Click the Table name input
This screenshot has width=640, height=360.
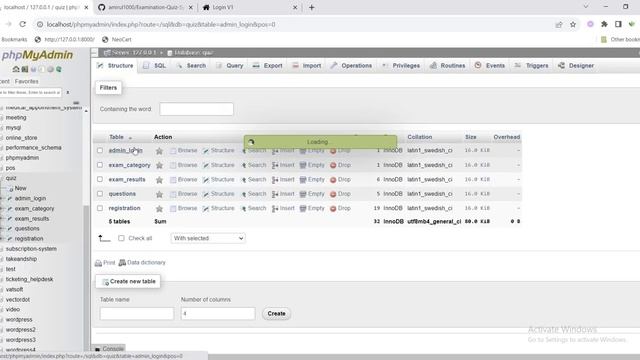[137, 313]
